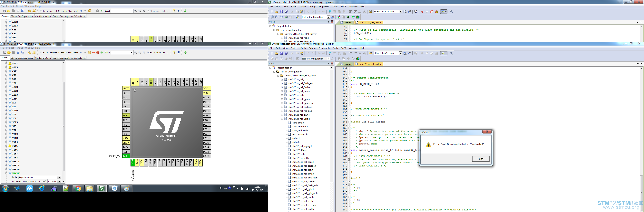
Task: Switch to stm32f1xx_hal_uart.h tab, front µVision
Action: click(x=368, y=64)
